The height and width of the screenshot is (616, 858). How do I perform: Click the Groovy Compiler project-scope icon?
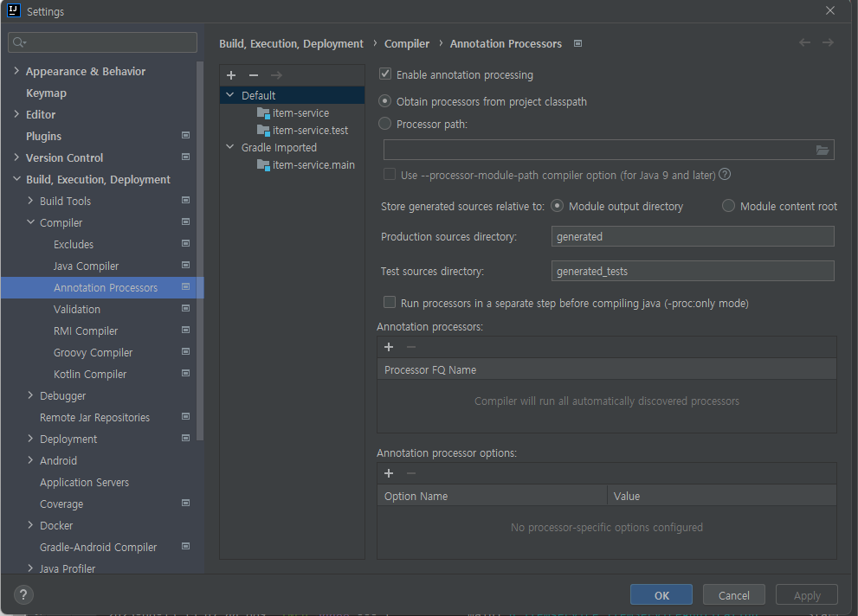(x=185, y=351)
